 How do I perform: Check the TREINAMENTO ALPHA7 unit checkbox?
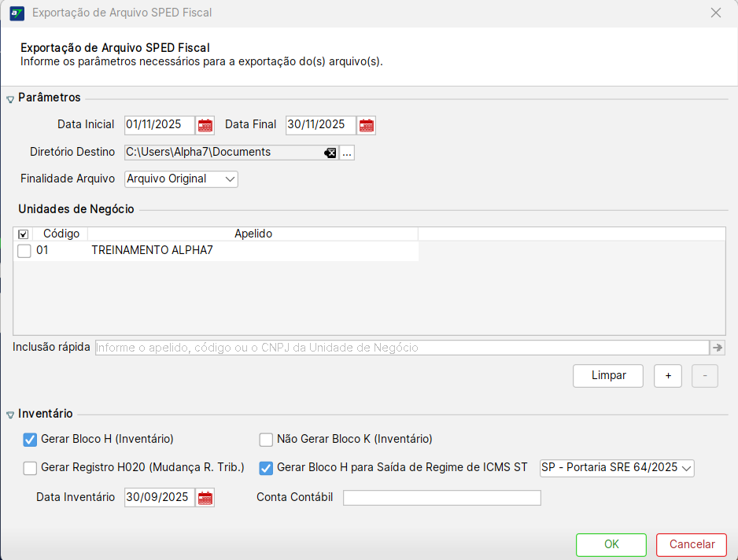(24, 251)
